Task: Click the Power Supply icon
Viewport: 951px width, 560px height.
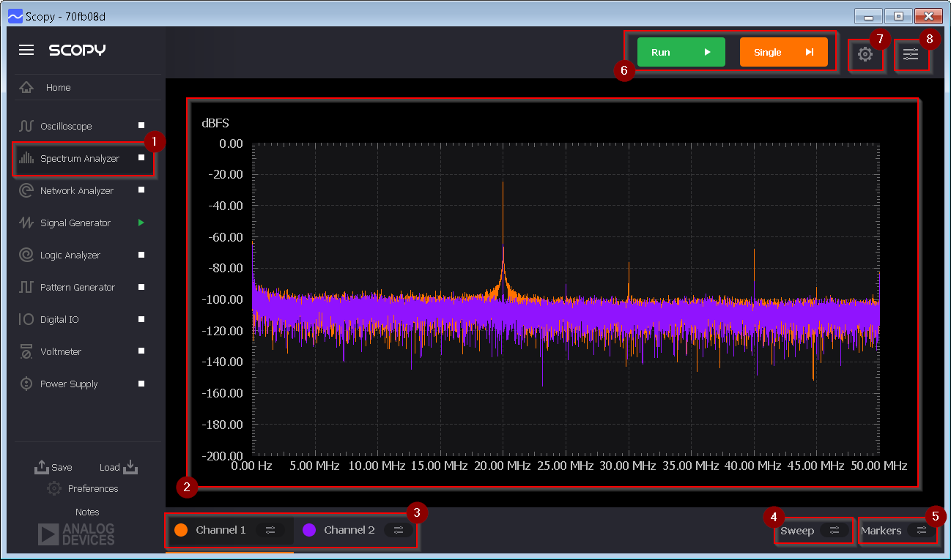Action: (x=26, y=384)
